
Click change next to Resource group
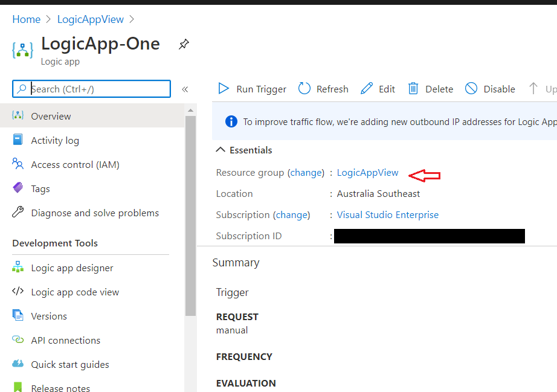(x=306, y=173)
